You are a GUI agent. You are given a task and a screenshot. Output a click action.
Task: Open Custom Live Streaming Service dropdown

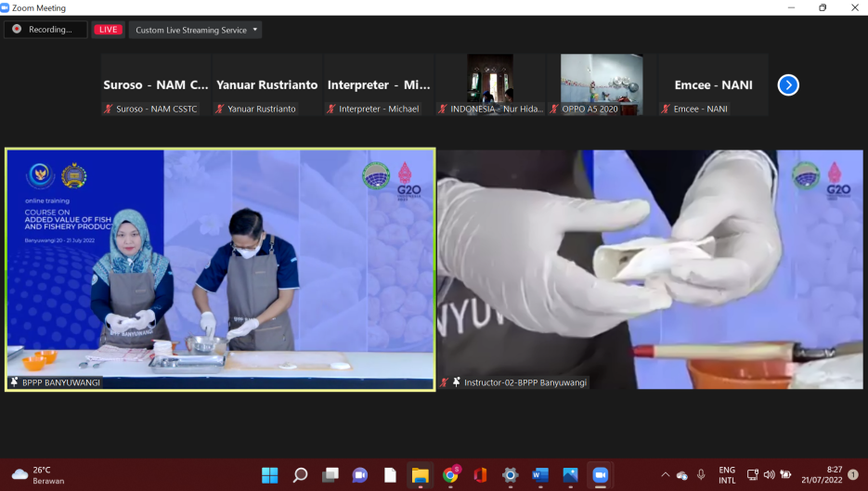click(195, 30)
